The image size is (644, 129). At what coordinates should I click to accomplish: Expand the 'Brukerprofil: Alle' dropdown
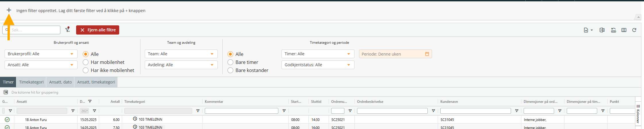(41, 54)
